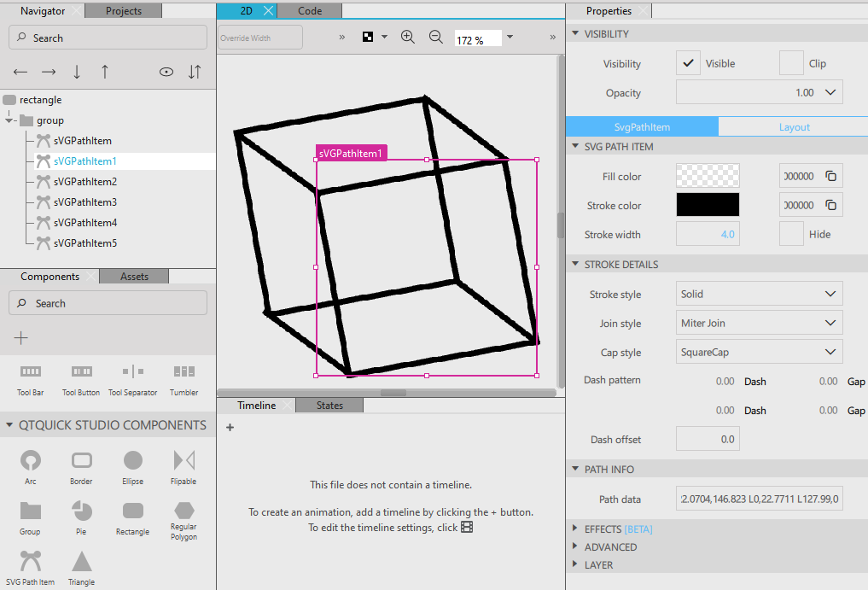The width and height of the screenshot is (868, 590).
Task: Open the Cap style dropdown
Action: (759, 353)
